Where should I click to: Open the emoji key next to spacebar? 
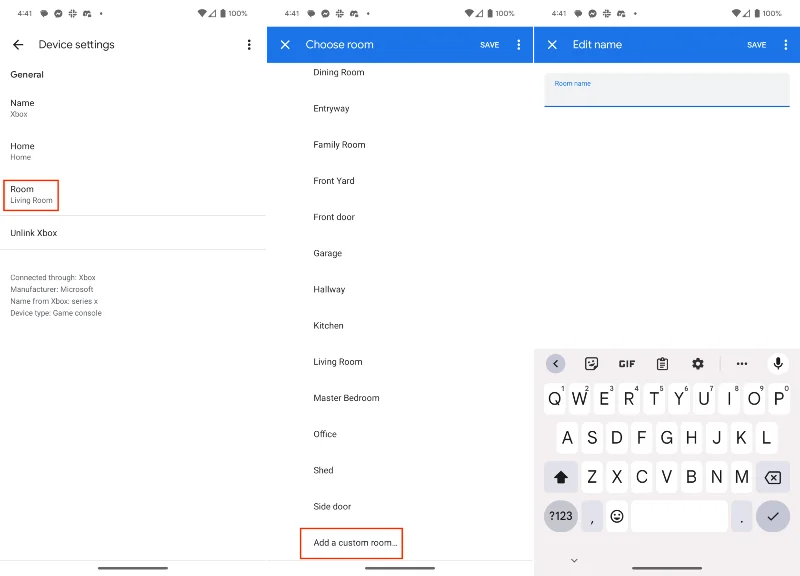click(x=615, y=516)
